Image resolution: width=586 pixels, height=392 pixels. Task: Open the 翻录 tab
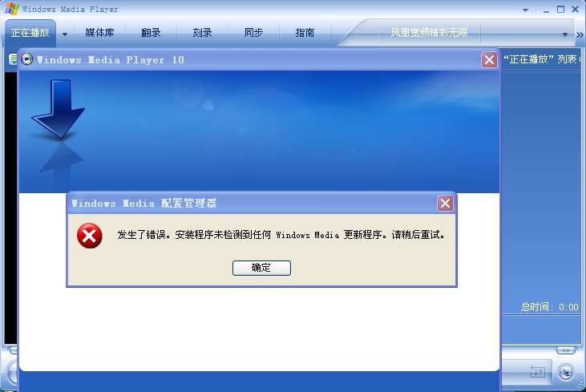coord(151,33)
